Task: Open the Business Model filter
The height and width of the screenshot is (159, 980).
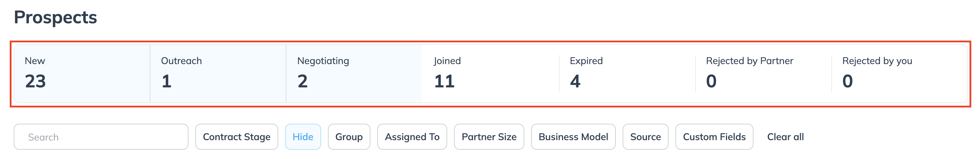Action: pyautogui.click(x=573, y=137)
